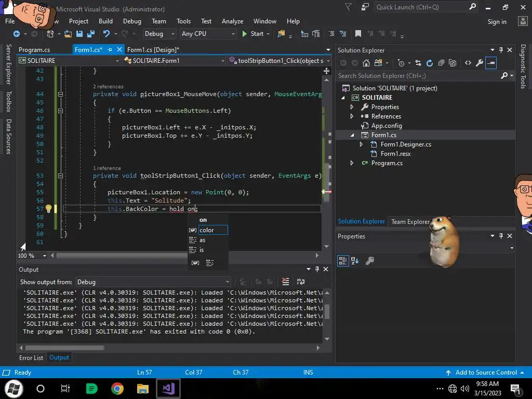Click Pending Changes Filter clock icon
Image resolution: width=532 pixels, height=399 pixels.
point(401,63)
